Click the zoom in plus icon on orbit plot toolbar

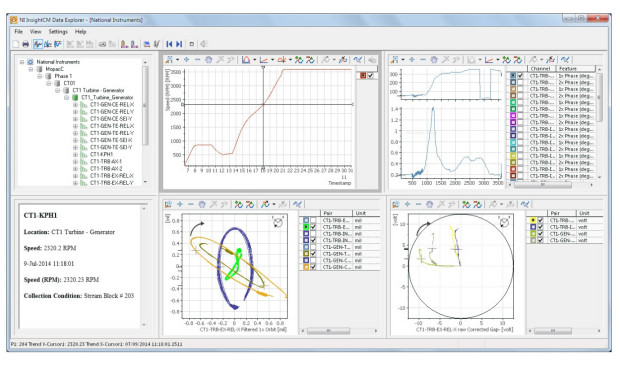point(180,204)
